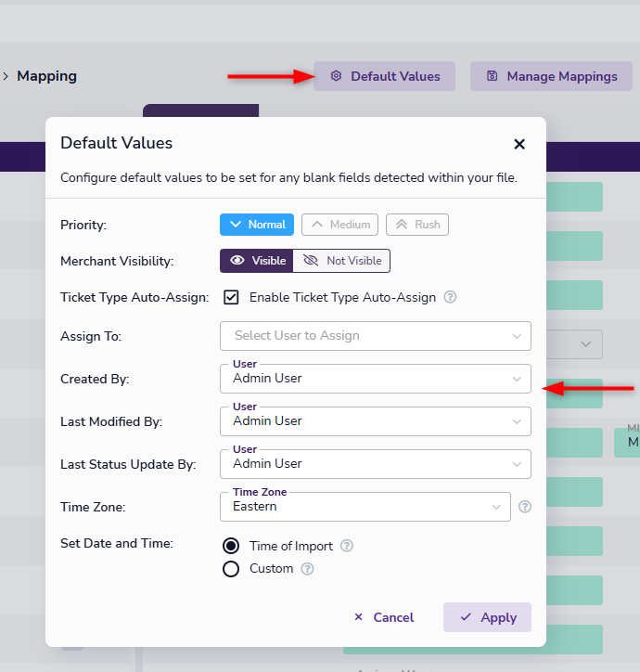640x672 pixels.
Task: Click help icon beside Time Zone dropdown
Action: 525,507
